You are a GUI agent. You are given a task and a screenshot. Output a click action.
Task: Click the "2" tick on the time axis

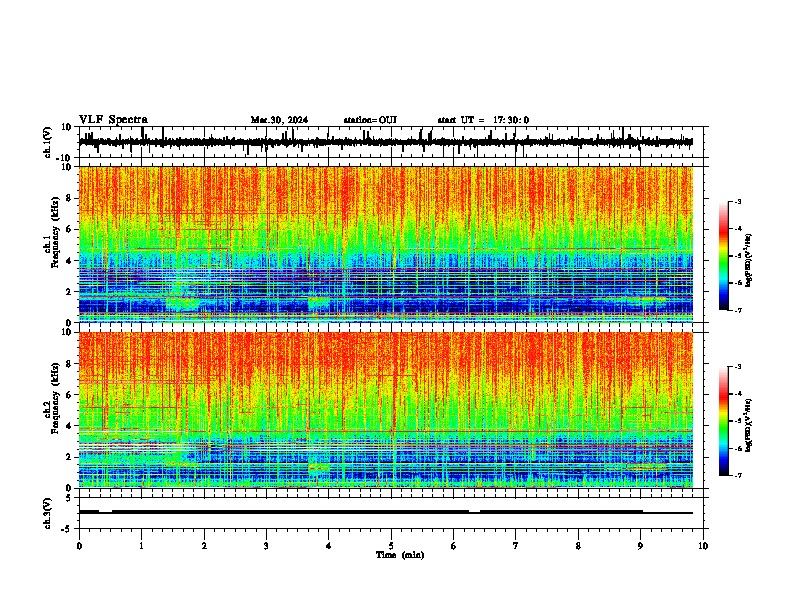[x=204, y=546]
